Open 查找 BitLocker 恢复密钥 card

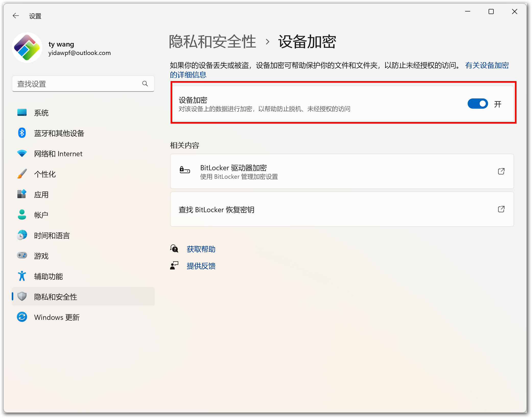pos(342,209)
